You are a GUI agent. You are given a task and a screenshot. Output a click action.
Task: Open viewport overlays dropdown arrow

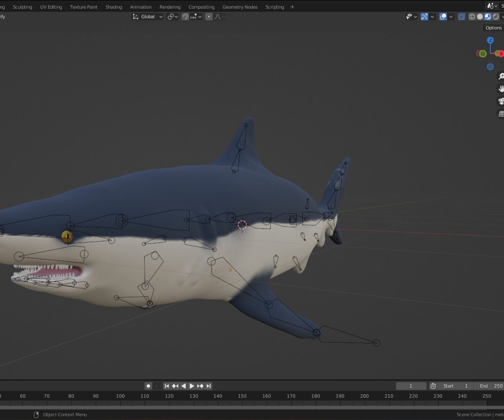coord(451,16)
